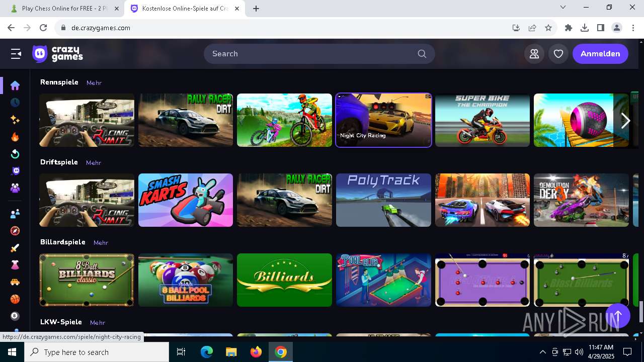
Task: Open Mehr link beside Driftspiele
Action: click(94, 162)
